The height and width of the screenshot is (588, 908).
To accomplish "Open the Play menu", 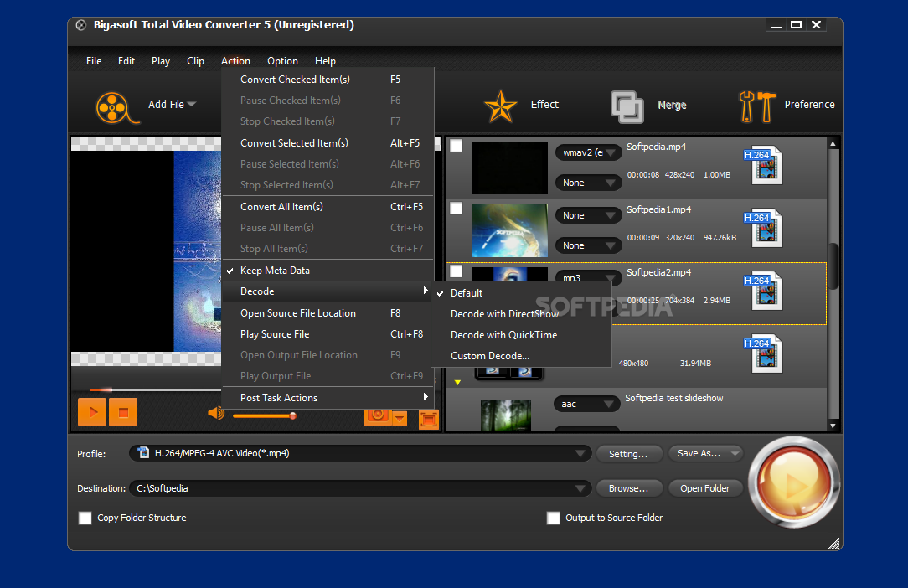I will click(x=160, y=61).
